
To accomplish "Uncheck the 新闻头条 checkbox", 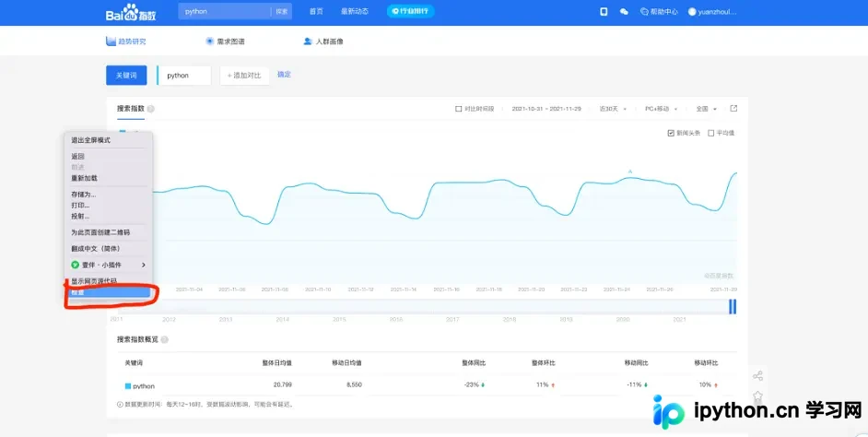I will coord(671,133).
